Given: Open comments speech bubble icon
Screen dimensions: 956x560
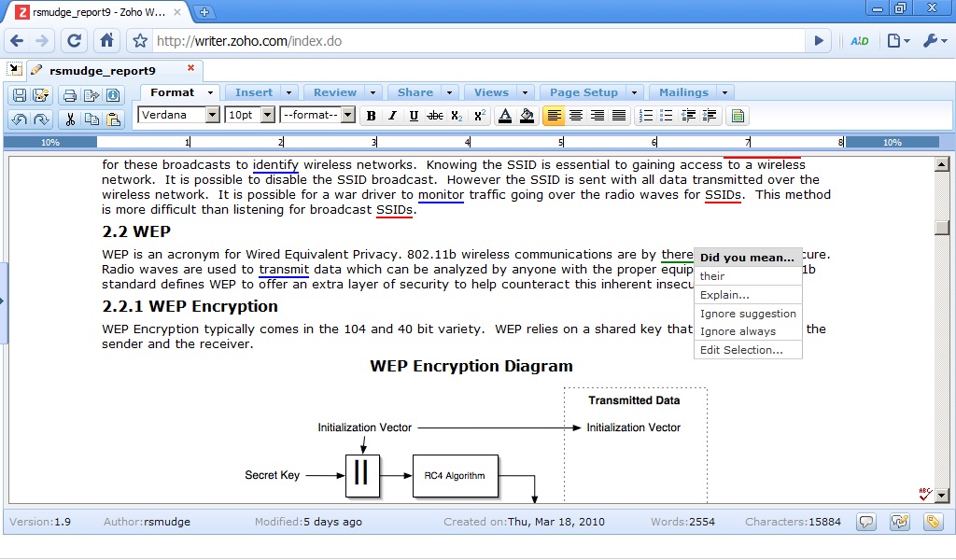Looking at the screenshot, I should pyautogui.click(x=867, y=523).
